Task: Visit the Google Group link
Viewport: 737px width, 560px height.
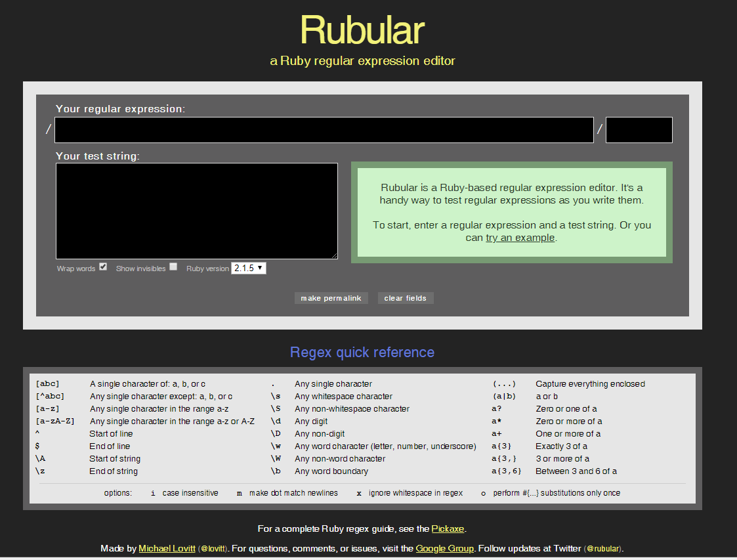Action: click(x=445, y=548)
